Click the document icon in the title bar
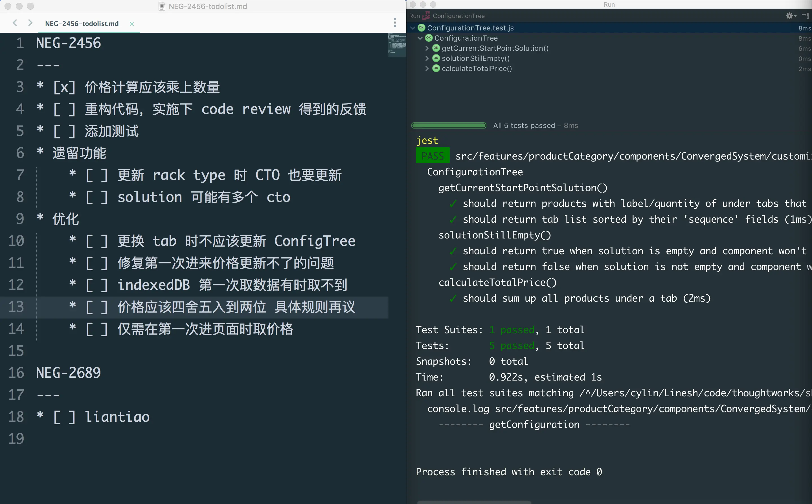This screenshot has width=812, height=504. [x=162, y=6]
